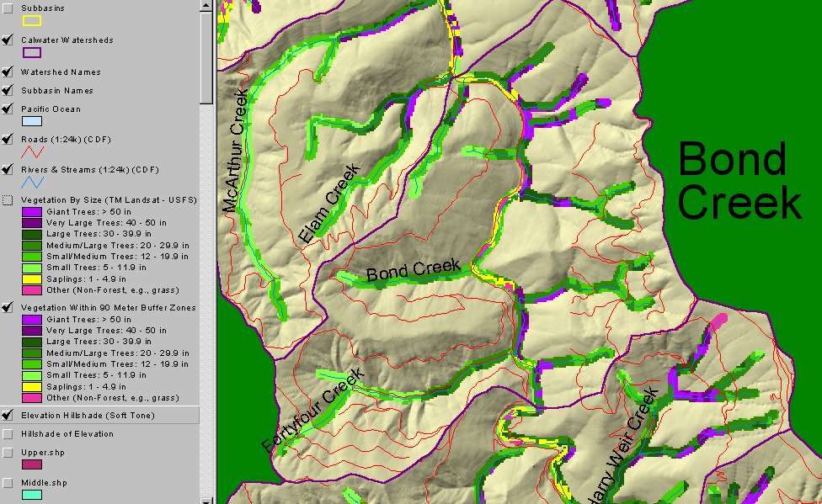Click Large Trees swatch under Vegetation By Size
This screenshot has height=504, width=822.
pos(31,234)
